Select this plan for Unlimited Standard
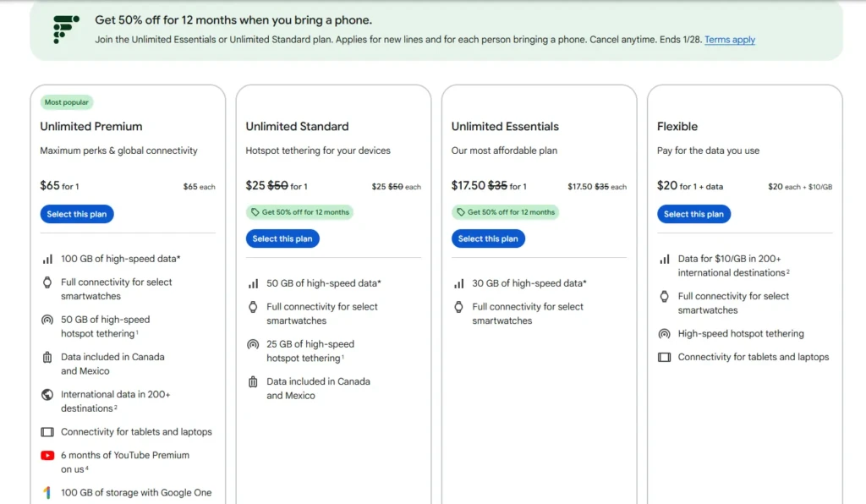The image size is (866, 504). [x=282, y=238]
